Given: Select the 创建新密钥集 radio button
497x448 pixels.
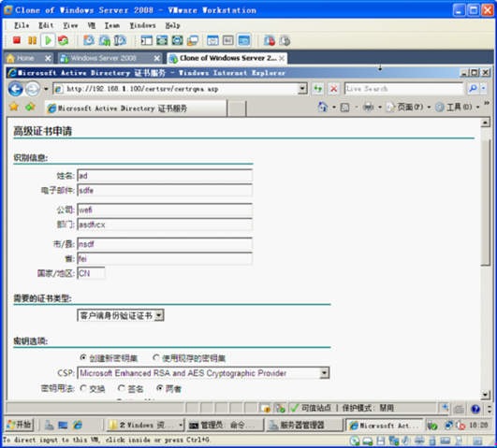Looking at the screenshot, I should click(83, 357).
